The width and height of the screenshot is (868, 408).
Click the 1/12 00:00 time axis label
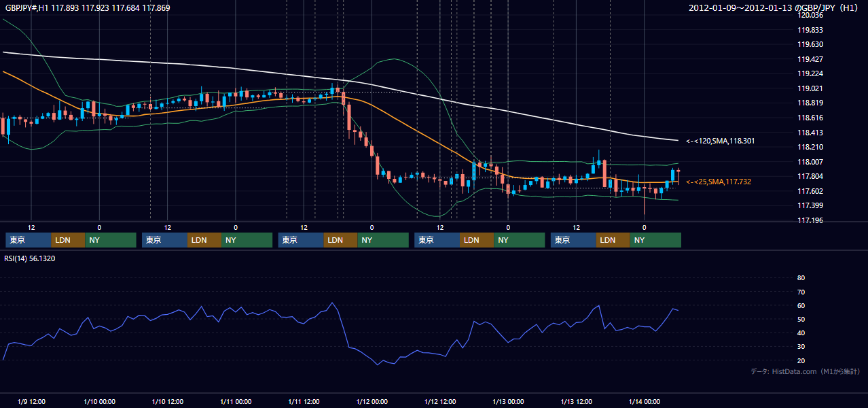tap(372, 401)
